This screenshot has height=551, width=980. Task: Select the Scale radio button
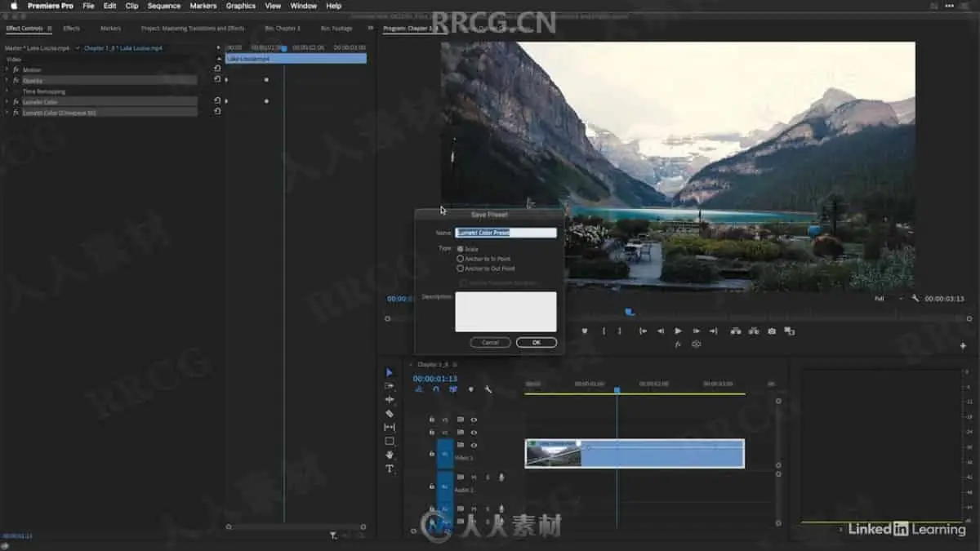(461, 249)
